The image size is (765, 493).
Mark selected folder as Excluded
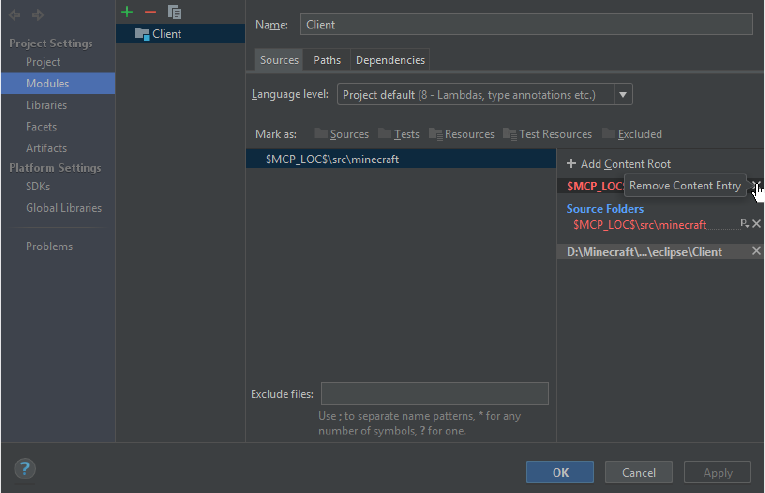[631, 134]
